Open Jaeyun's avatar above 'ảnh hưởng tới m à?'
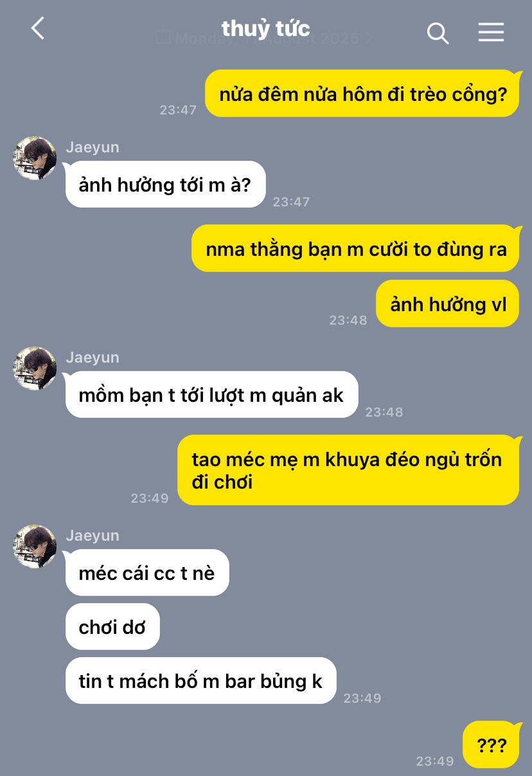The image size is (532, 776). 35,158
